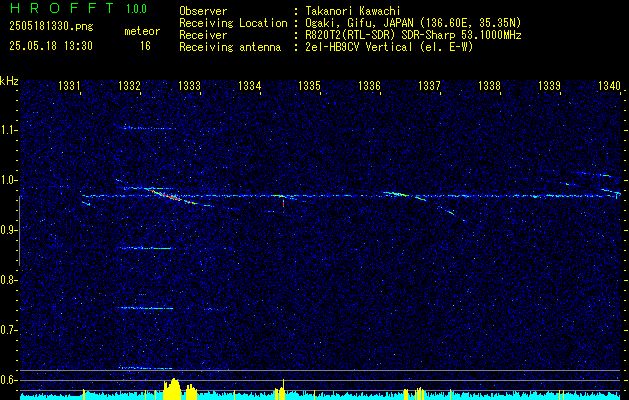
Task: Click the large yellow power peak below 1332
Action: click(173, 388)
